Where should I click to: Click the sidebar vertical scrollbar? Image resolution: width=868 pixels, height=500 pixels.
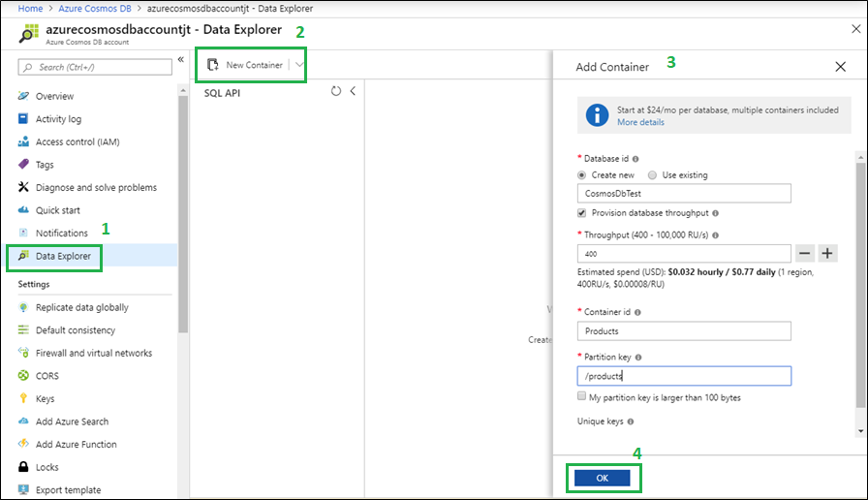coord(183,213)
